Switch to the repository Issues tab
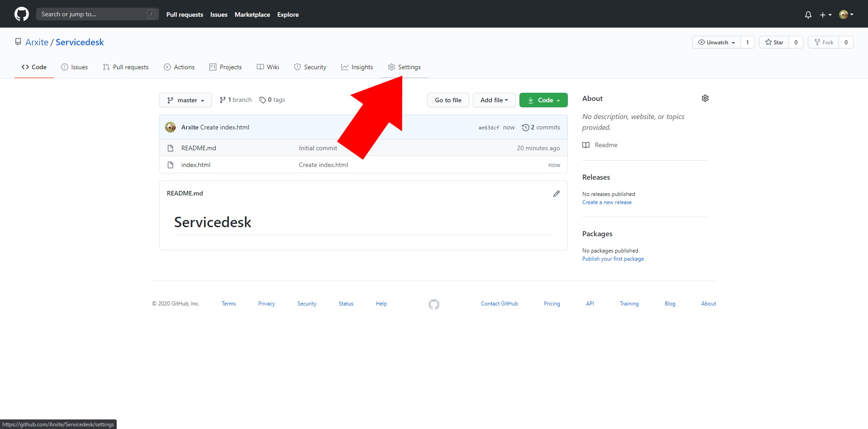 point(75,67)
